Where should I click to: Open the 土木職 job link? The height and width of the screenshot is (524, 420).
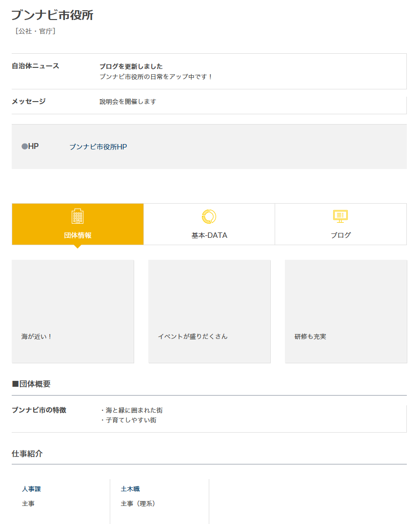130,489
